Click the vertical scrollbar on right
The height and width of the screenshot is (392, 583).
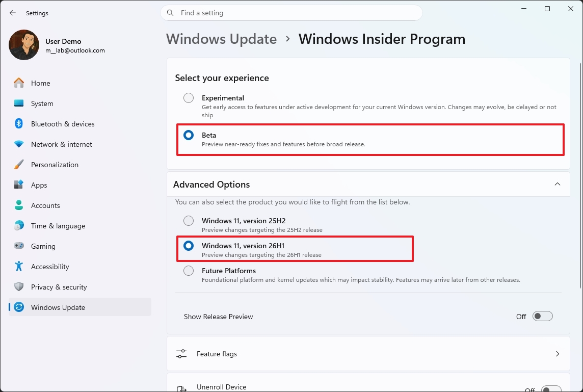click(x=580, y=175)
